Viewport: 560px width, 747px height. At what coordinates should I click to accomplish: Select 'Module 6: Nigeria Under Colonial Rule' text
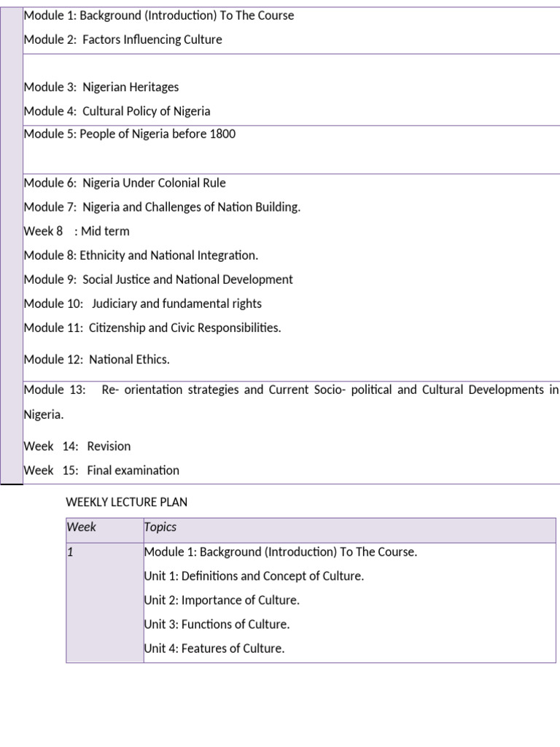coord(125,183)
